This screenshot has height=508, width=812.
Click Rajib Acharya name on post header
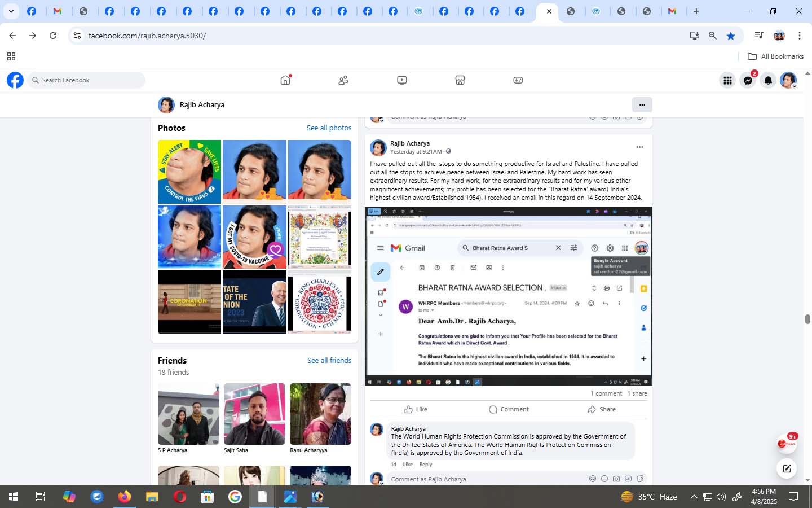(x=410, y=143)
